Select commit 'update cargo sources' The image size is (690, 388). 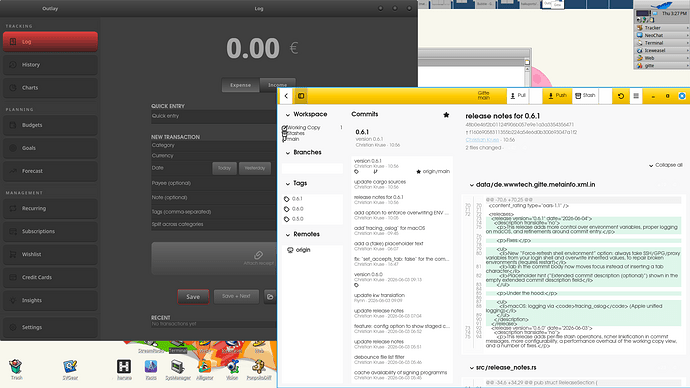click(402, 184)
